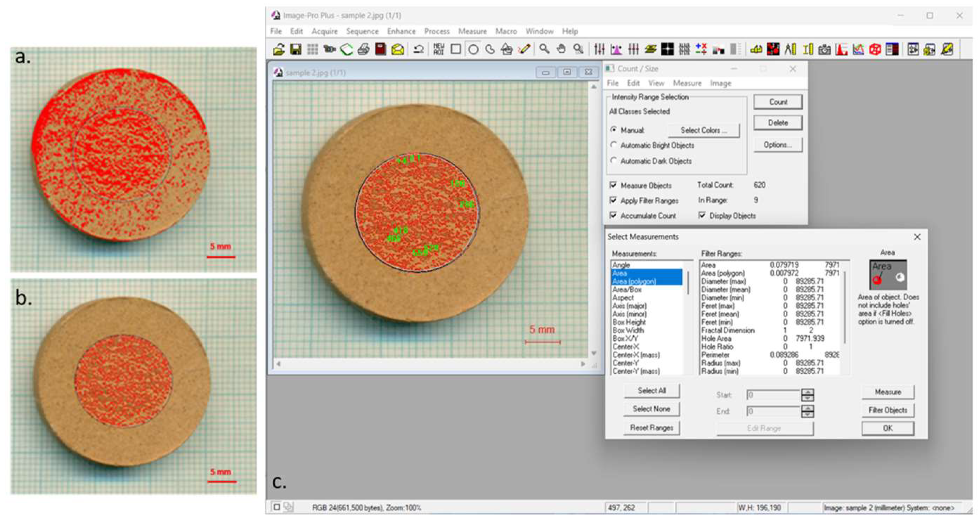Toggle the Apply Filter Ranges checkbox
980x522 pixels.
[613, 200]
